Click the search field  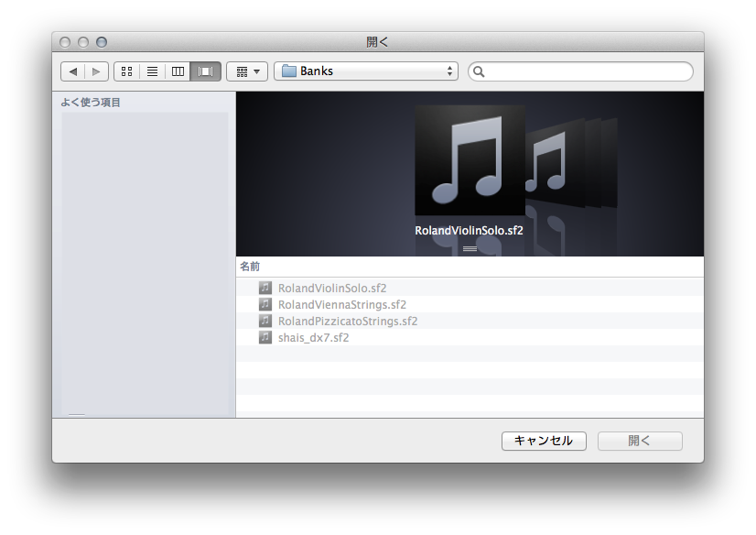coord(580,71)
